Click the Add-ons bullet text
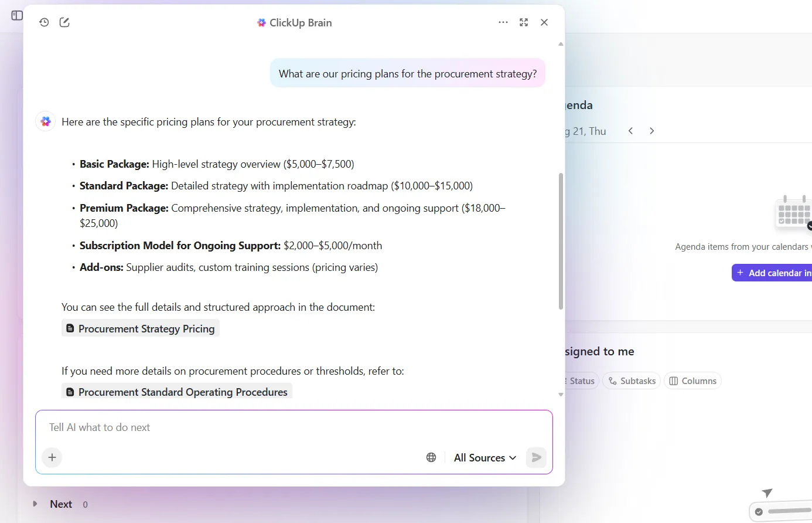This screenshot has height=523, width=812. tap(228, 267)
